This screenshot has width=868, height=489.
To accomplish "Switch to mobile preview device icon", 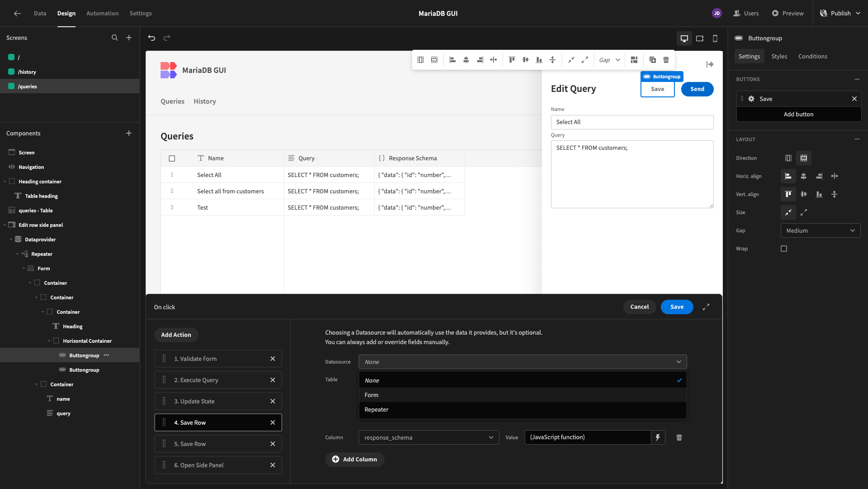I will [x=715, y=38].
